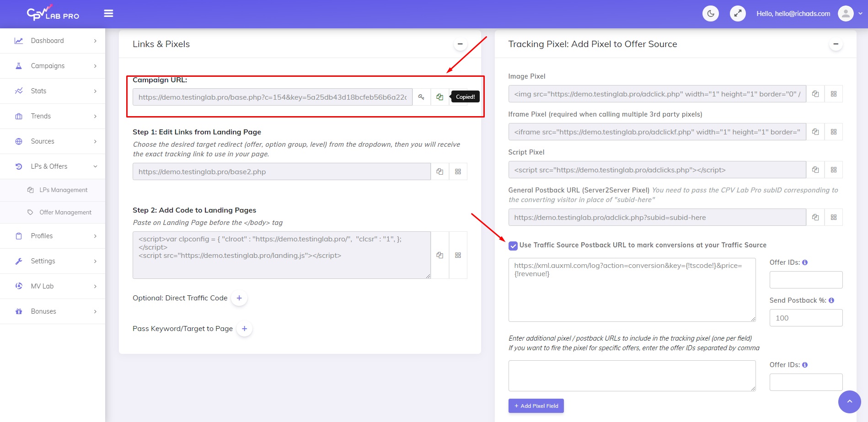The width and height of the screenshot is (868, 422).
Task: Expand Pass Keyword/Target to Page section
Action: [x=245, y=329]
